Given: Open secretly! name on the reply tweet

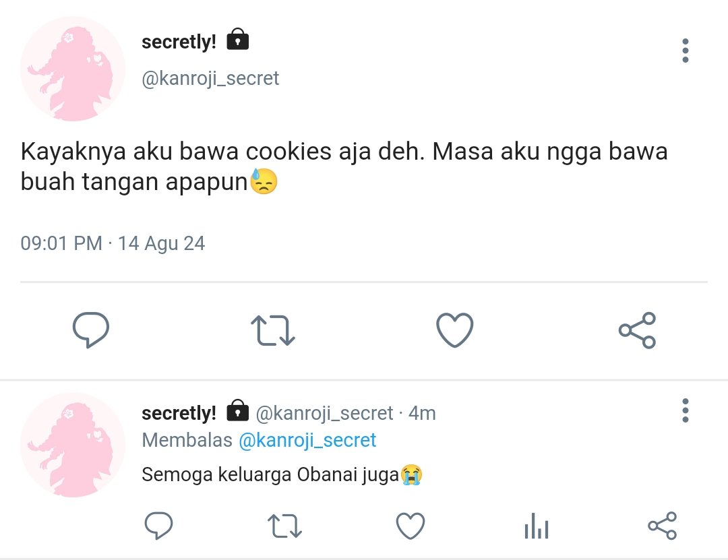Looking at the screenshot, I should click(179, 413).
